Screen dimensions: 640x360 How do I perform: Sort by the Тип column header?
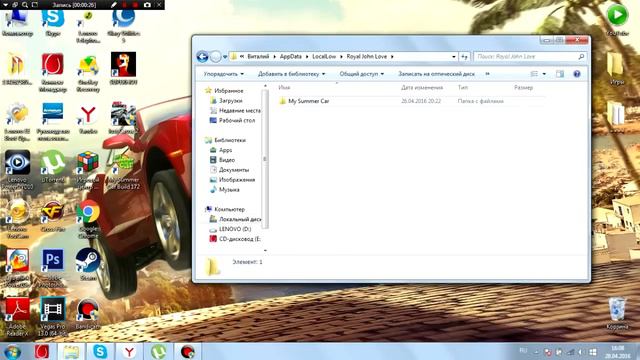pyautogui.click(x=463, y=87)
